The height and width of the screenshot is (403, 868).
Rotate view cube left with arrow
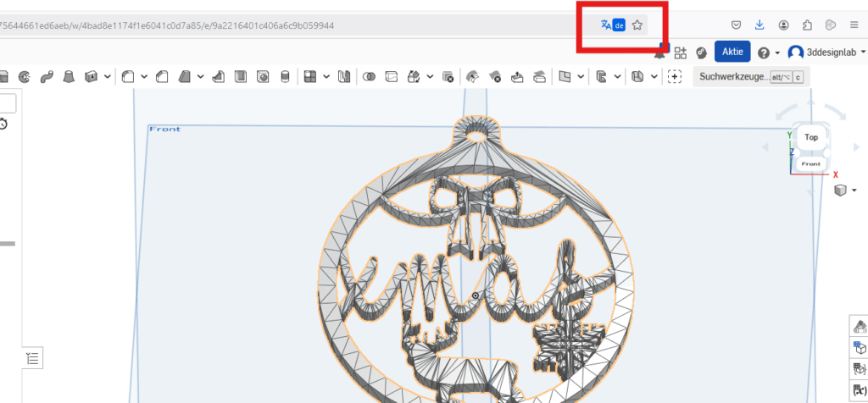tap(765, 147)
